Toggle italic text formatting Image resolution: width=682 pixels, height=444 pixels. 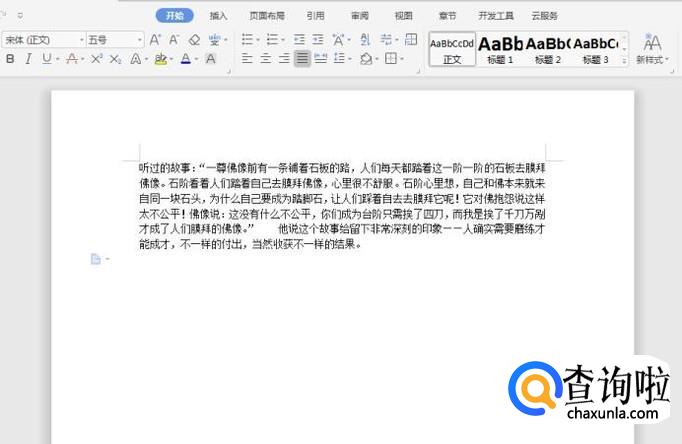pyautogui.click(x=28, y=59)
